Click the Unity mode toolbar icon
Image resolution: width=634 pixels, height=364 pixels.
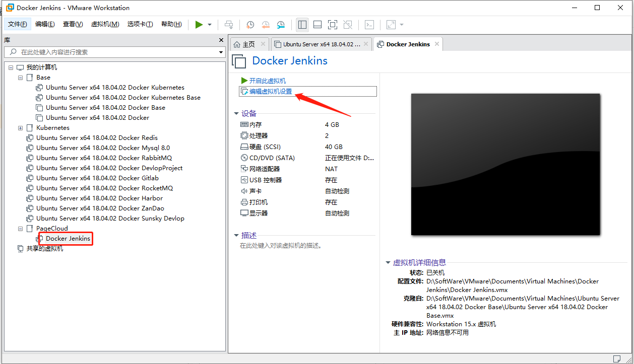pos(348,24)
